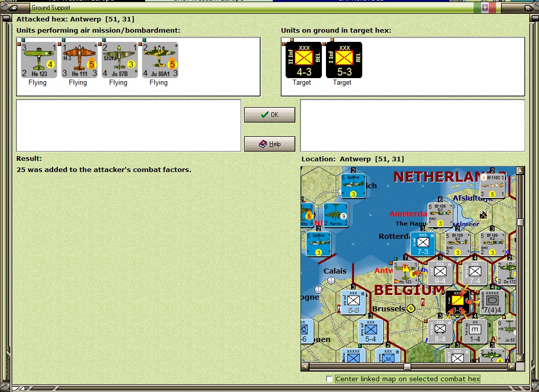Click the map horizontal scrollbar thumb

pos(407,366)
